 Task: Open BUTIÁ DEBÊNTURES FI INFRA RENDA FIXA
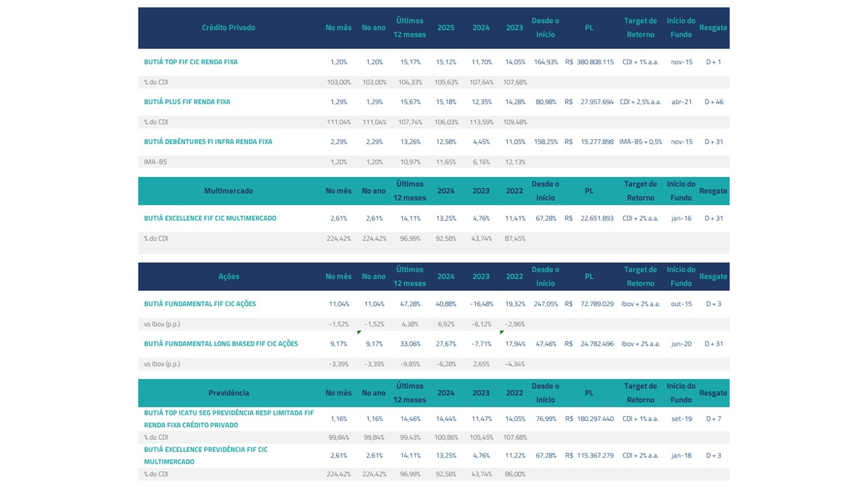pos(208,142)
